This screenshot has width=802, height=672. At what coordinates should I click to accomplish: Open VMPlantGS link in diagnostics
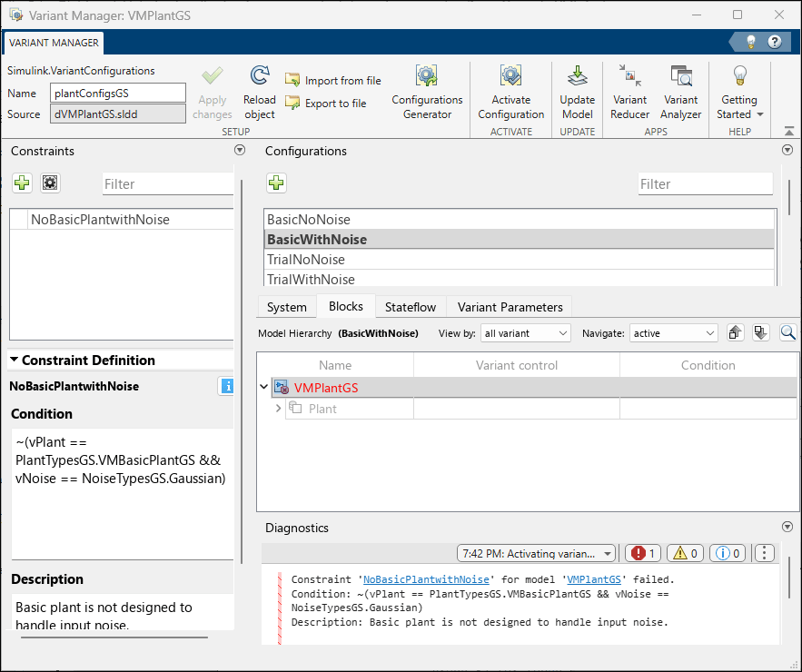(594, 579)
